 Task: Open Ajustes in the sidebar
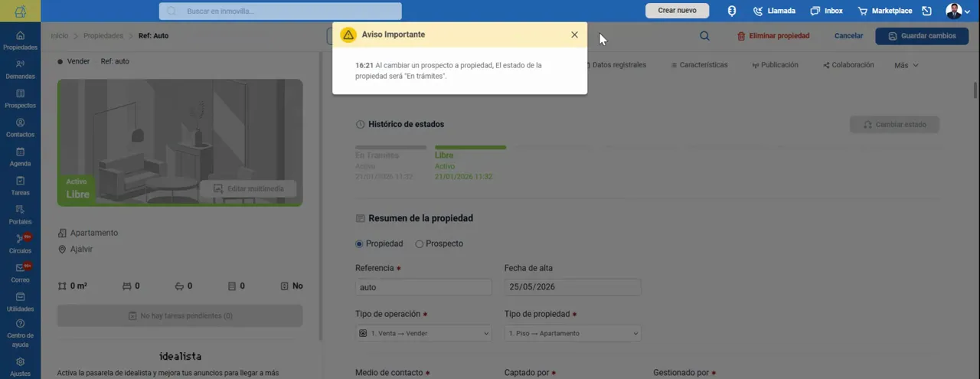[20, 367]
